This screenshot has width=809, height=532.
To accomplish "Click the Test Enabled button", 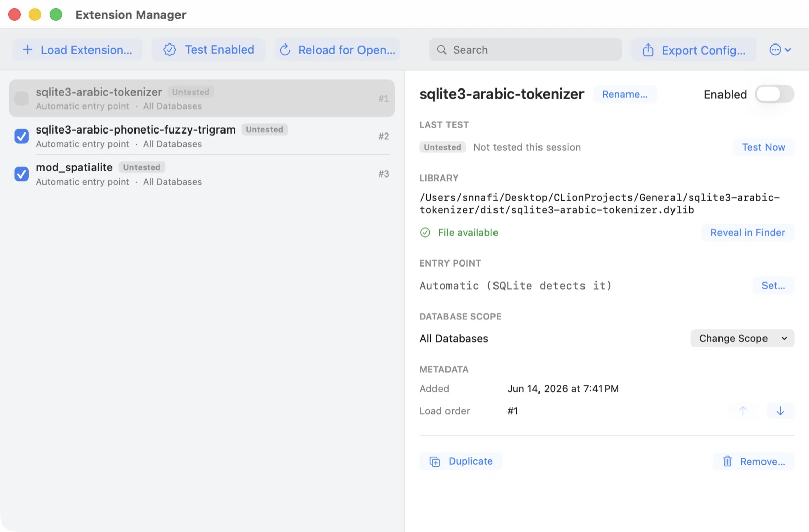I will coord(209,50).
